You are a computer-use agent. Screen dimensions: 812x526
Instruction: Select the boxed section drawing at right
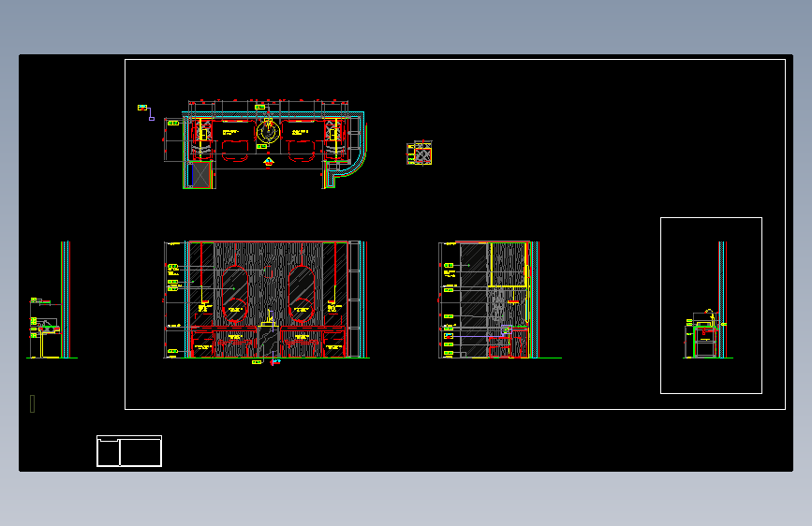point(711,305)
